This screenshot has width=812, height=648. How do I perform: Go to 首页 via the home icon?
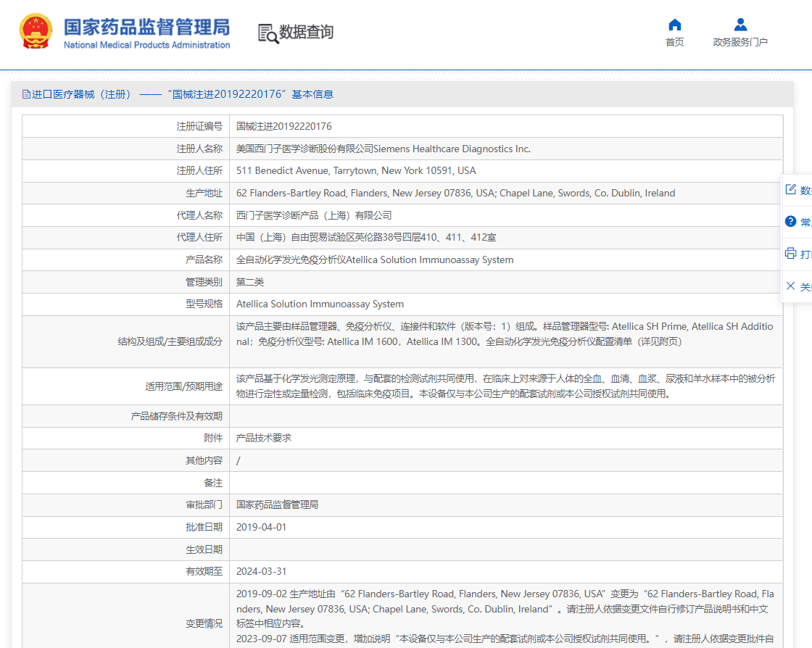pos(675,25)
